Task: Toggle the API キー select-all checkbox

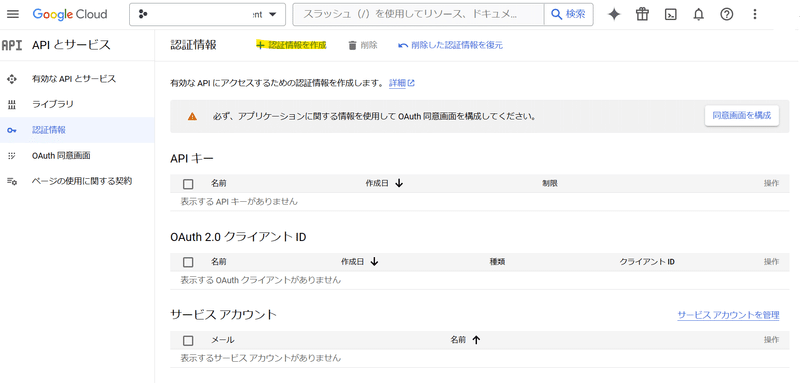Action: click(188, 184)
